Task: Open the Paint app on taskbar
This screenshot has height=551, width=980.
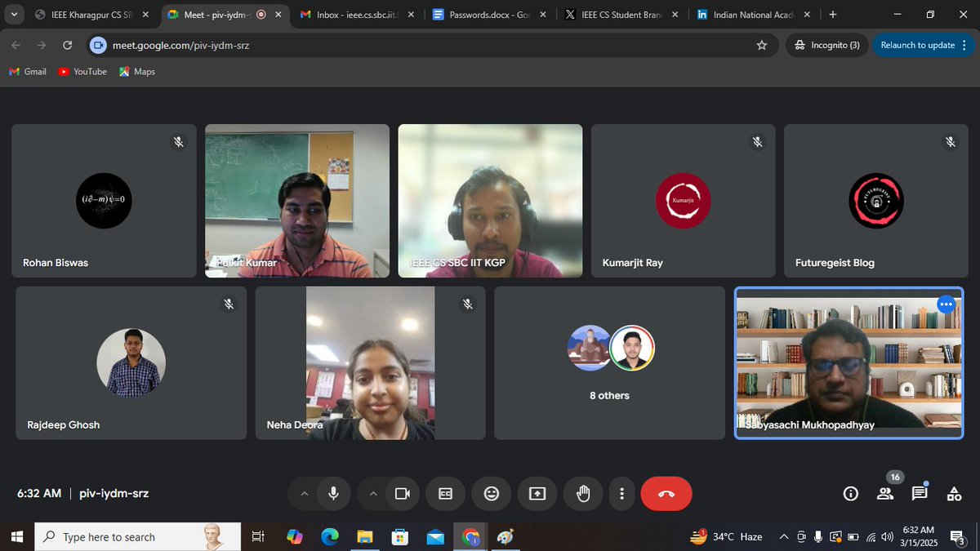Action: point(506,537)
